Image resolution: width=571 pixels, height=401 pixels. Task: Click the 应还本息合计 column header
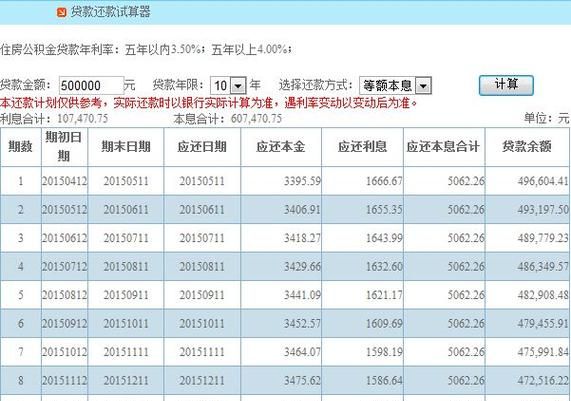(x=443, y=147)
